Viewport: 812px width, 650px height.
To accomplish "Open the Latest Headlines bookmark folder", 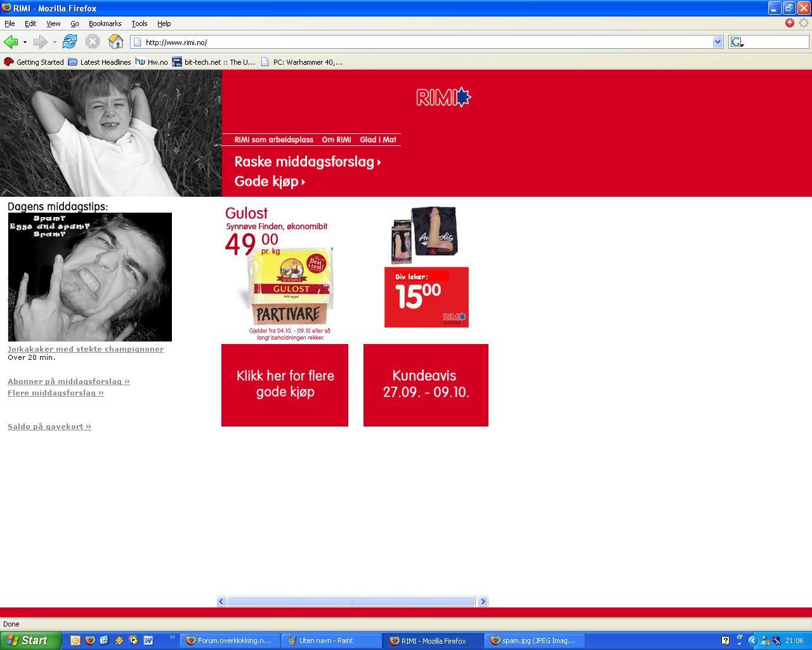I will tap(100, 62).
